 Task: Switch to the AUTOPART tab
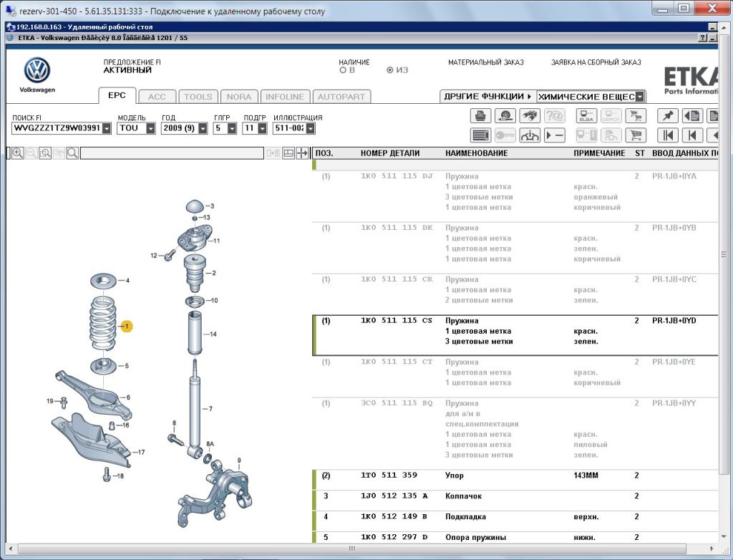341,97
